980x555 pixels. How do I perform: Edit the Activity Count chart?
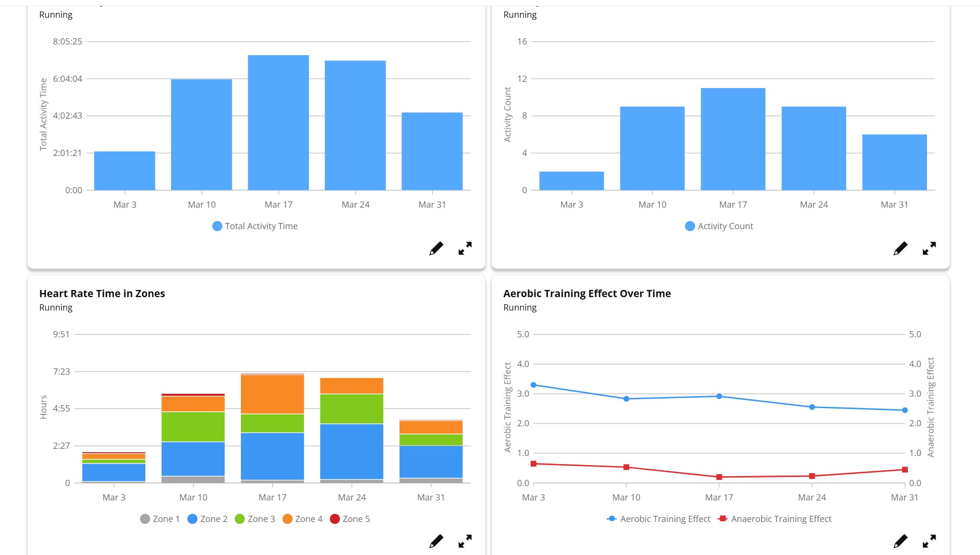(x=900, y=248)
